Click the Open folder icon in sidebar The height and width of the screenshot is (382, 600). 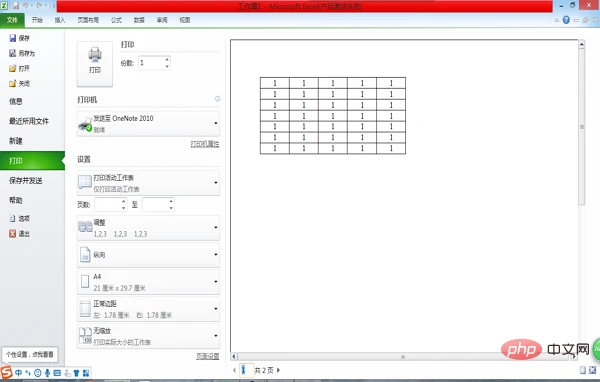tap(13, 69)
